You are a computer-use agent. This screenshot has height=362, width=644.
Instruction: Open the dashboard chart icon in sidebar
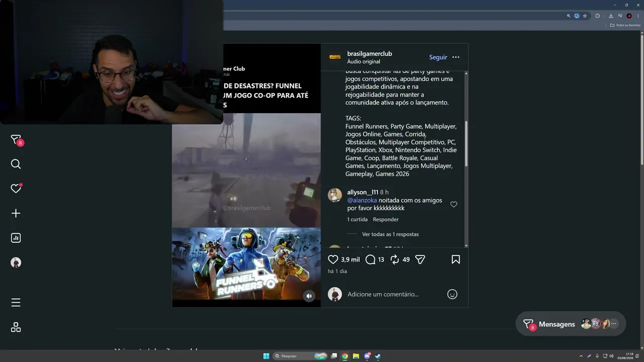pyautogui.click(x=16, y=238)
